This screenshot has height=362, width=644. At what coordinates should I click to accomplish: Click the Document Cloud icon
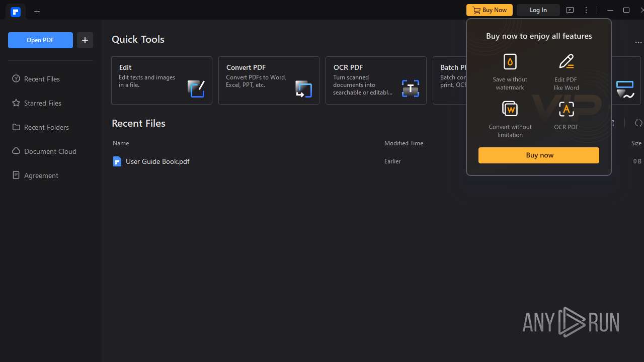click(16, 151)
